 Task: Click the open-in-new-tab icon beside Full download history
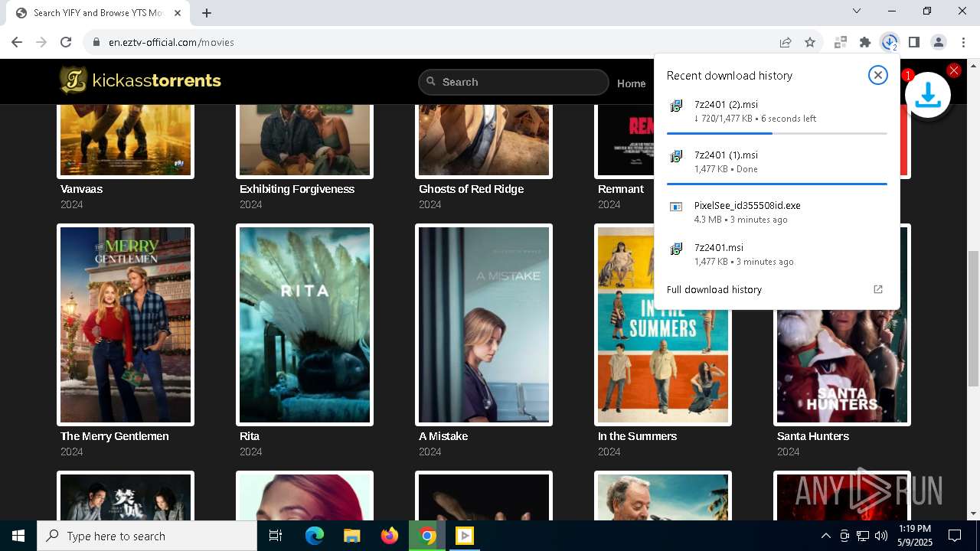pos(878,289)
